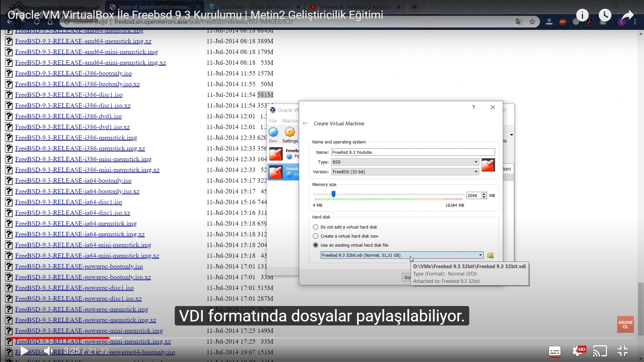Screen dimensions: 644x362
Task: Open link FreeBSD-9.3-RELEASE-i386-disc1.iso
Action: [69, 95]
